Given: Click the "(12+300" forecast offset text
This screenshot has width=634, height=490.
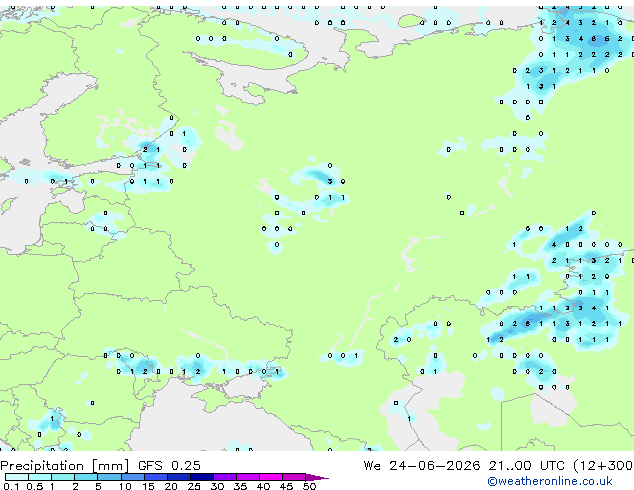Looking at the screenshot, I should click(603, 466).
